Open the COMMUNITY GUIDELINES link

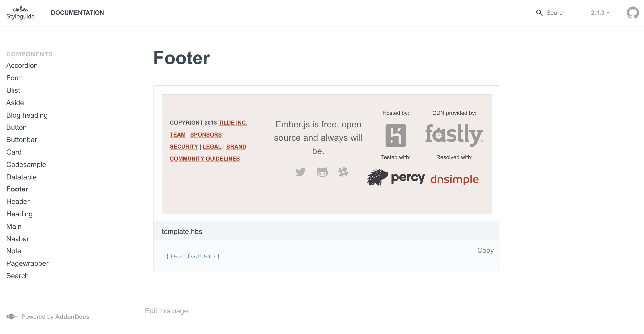coord(205,159)
